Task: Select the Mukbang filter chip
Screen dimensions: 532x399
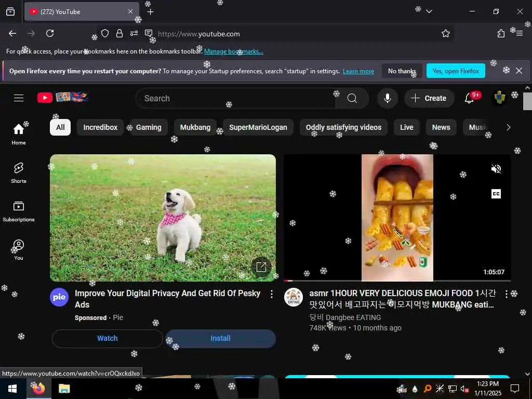Action: point(195,127)
